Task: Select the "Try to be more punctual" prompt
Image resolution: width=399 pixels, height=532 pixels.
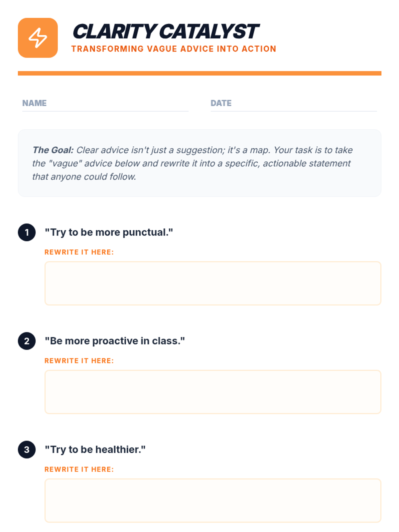Action: point(109,232)
